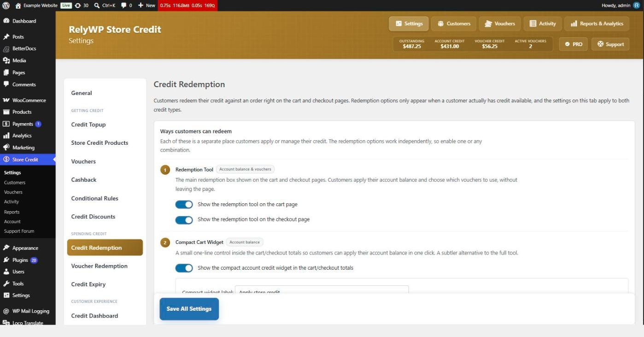Click Save All Settings button
Screen dimensions: 644x337
[x=189, y=309]
